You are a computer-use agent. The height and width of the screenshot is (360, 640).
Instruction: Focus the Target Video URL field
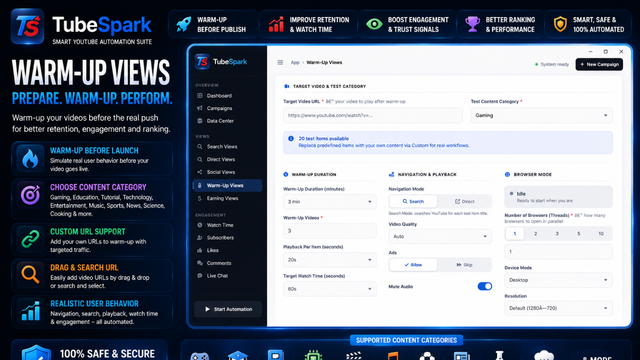coord(373,116)
